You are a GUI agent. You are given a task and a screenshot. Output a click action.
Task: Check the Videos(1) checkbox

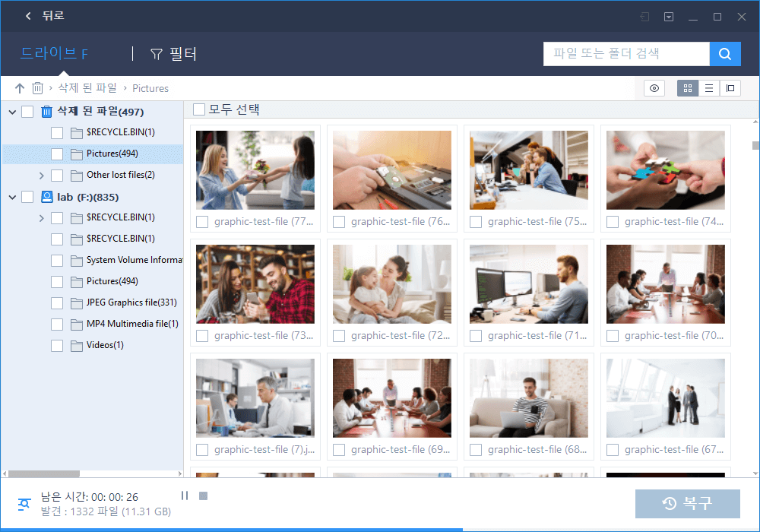click(x=57, y=346)
